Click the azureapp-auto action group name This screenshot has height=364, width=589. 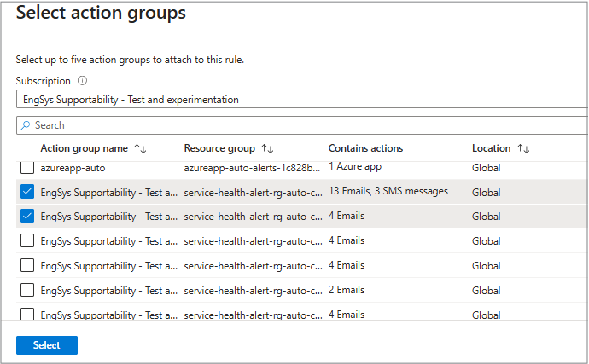(73, 167)
